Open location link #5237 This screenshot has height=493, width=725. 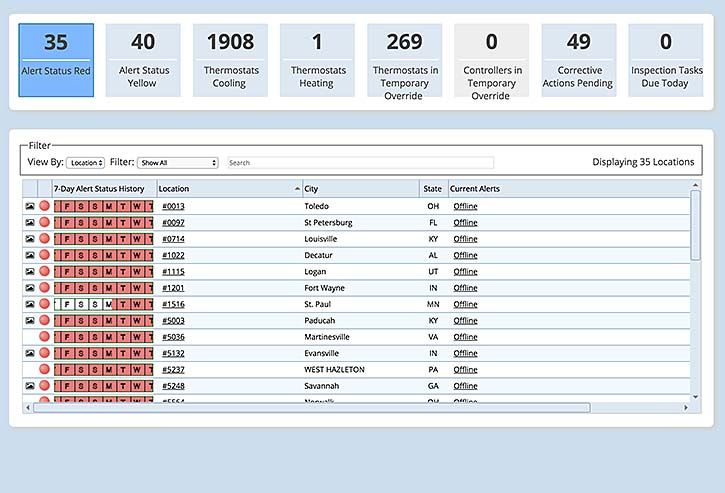(x=173, y=370)
